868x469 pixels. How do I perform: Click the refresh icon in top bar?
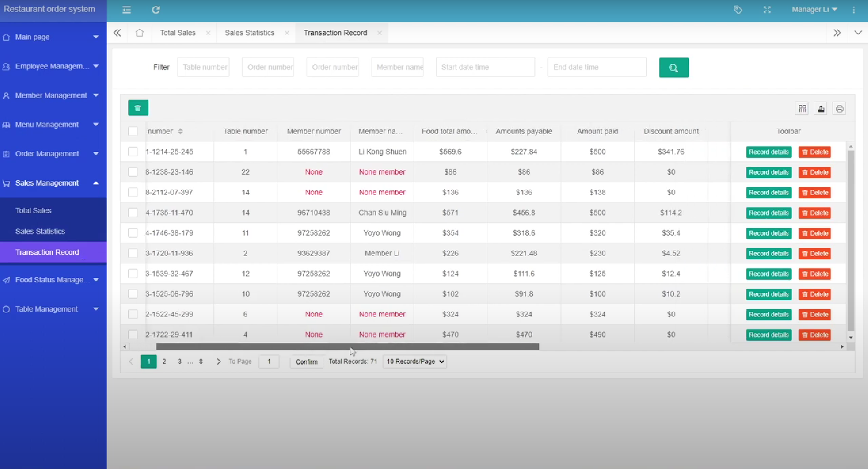click(x=156, y=10)
